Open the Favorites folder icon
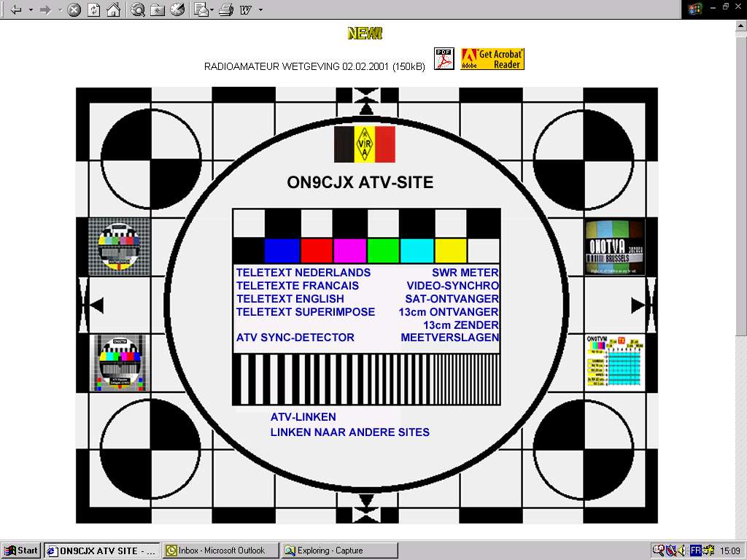This screenshot has height=560, width=747. 158,9
